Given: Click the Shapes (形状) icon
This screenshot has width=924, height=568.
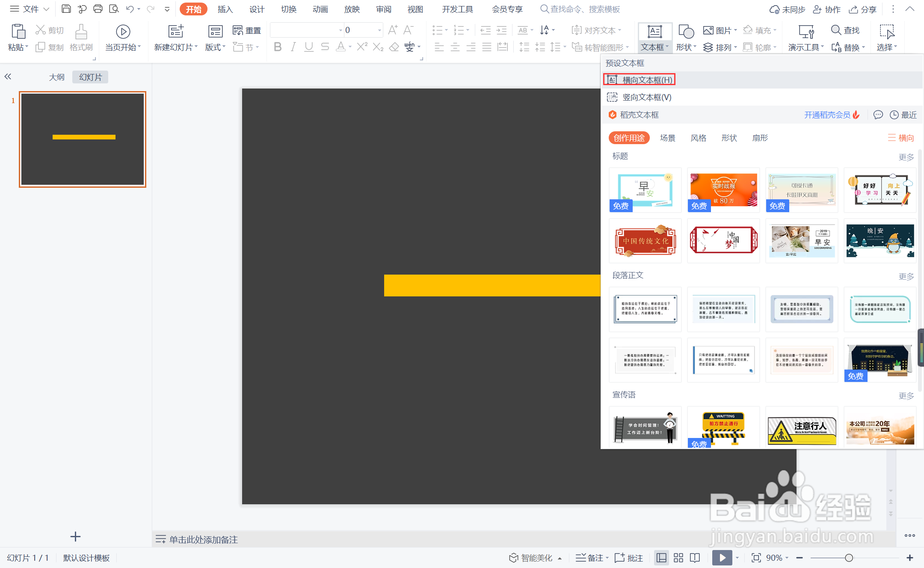Looking at the screenshot, I should click(686, 32).
